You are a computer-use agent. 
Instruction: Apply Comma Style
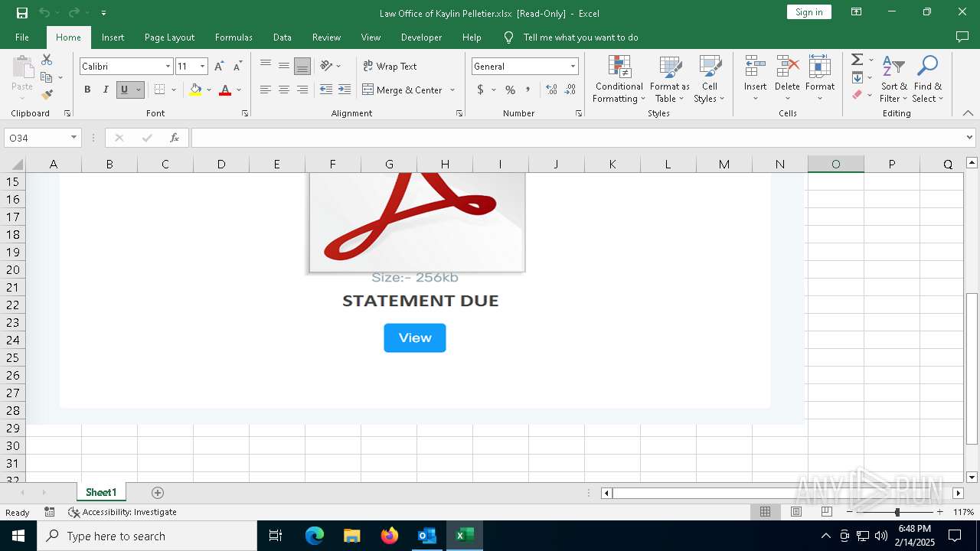pos(528,90)
